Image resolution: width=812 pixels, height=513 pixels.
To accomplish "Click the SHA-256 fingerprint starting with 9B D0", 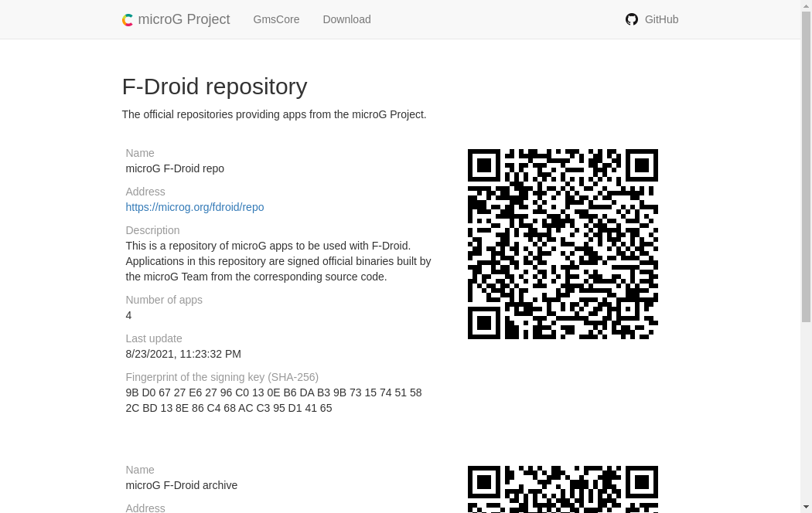I will coord(274,400).
